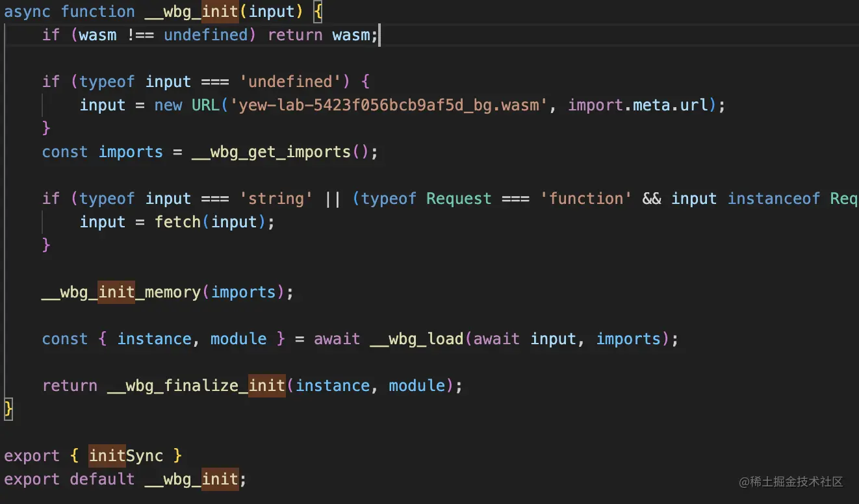859x504 pixels.
Task: Click the "instanceof" keyword
Action: [774, 199]
